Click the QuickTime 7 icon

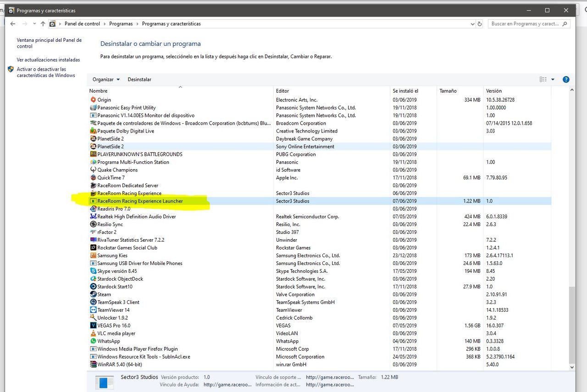[x=94, y=177]
